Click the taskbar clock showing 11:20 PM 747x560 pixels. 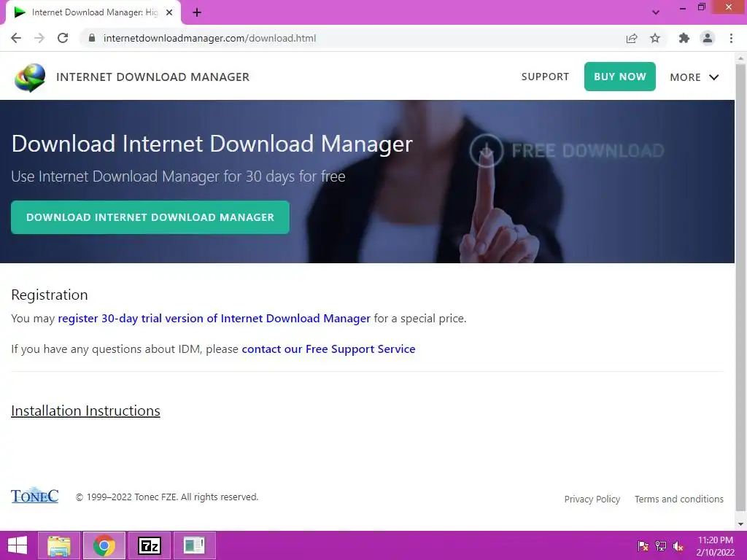click(715, 545)
